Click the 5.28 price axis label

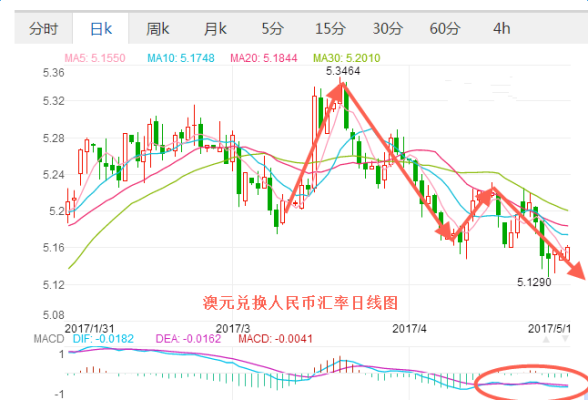pos(53,138)
